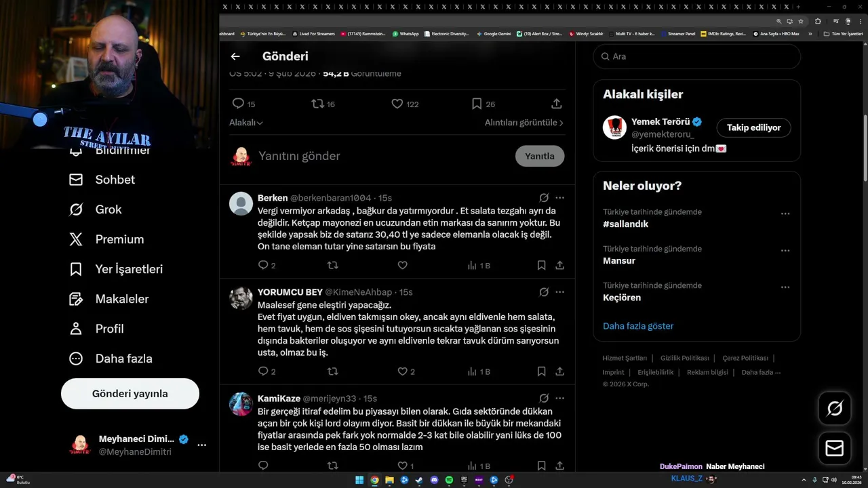The width and height of the screenshot is (868, 488).
Task: Open account menu dots next to Meyhaneci Dimitri
Action: point(201,445)
